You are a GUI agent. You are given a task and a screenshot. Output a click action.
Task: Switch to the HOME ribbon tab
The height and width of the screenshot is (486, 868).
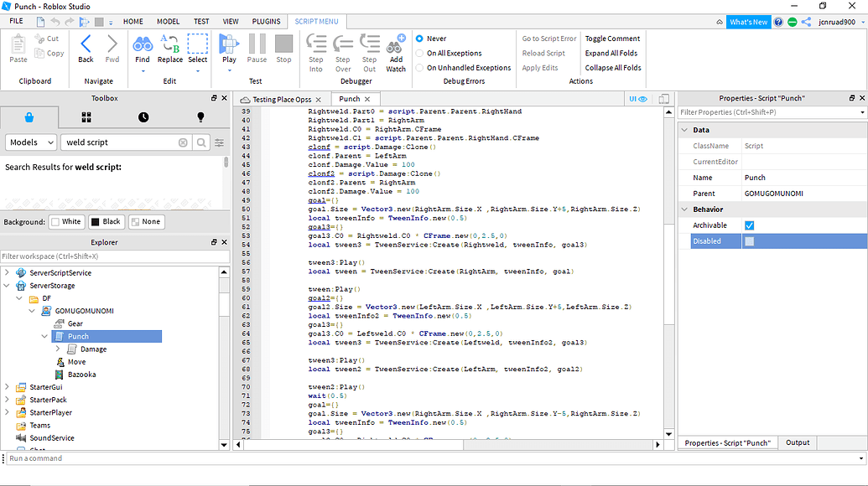click(x=133, y=22)
